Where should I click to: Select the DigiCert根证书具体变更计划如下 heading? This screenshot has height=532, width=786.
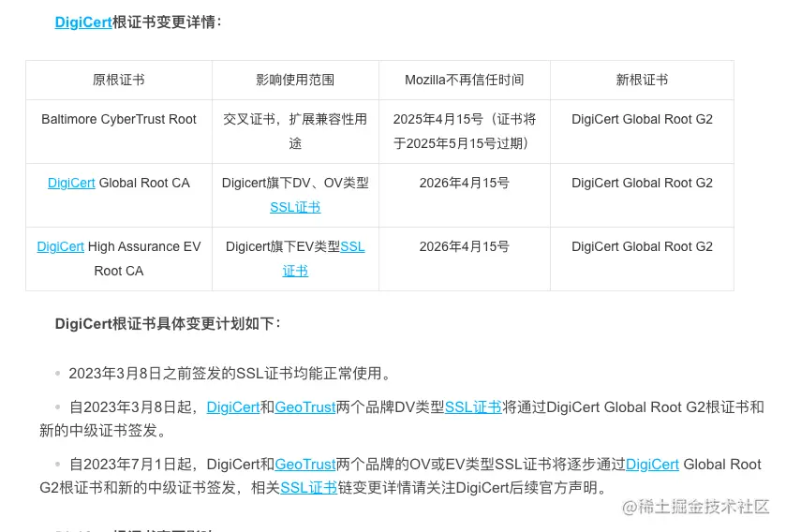click(168, 324)
